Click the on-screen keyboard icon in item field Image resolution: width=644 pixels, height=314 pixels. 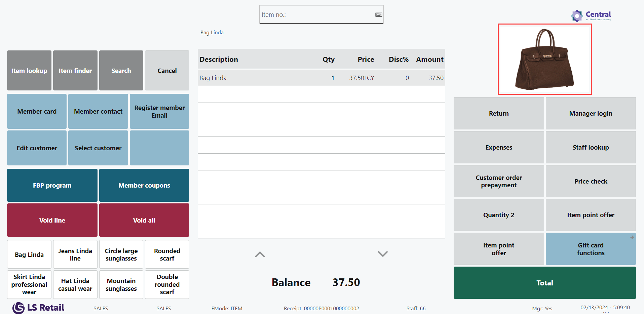point(379,14)
